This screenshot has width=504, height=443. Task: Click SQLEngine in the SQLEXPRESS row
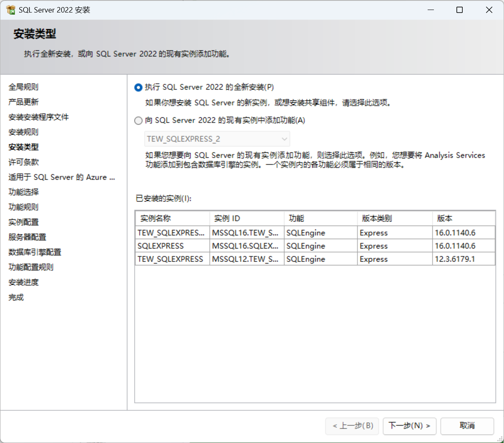coord(320,246)
